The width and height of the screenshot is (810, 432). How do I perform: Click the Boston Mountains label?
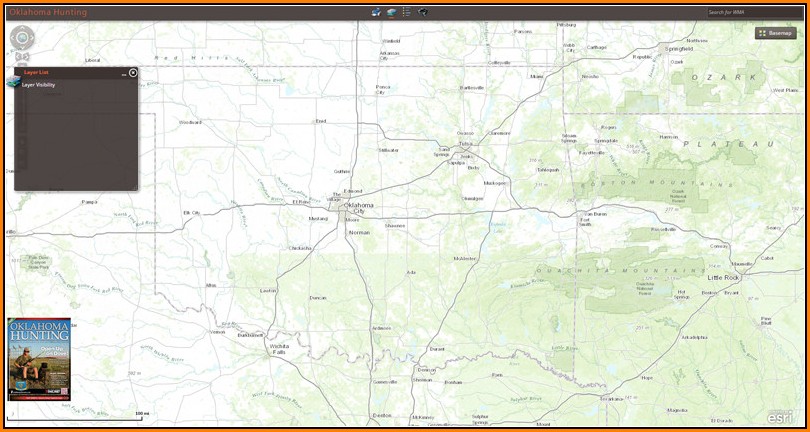(x=656, y=184)
